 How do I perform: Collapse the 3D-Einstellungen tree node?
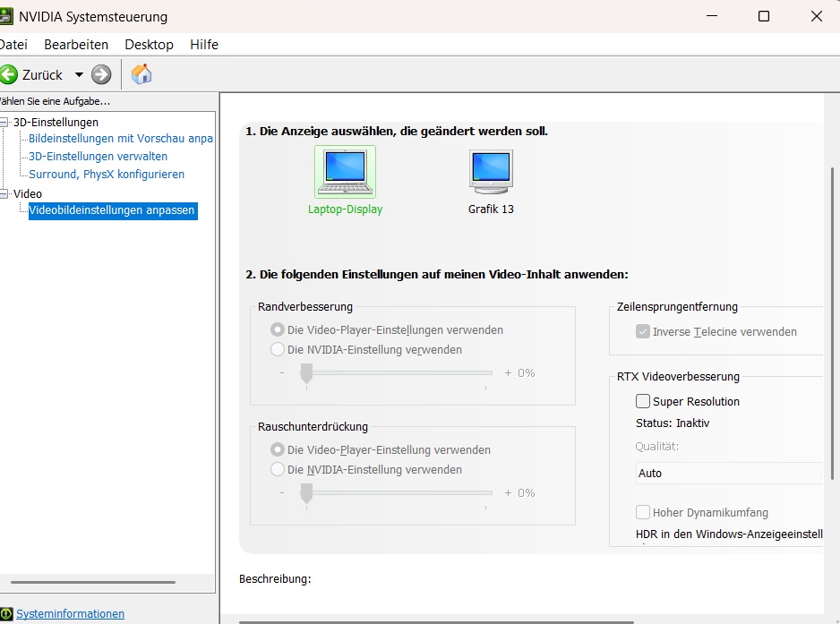pyautogui.click(x=4, y=122)
